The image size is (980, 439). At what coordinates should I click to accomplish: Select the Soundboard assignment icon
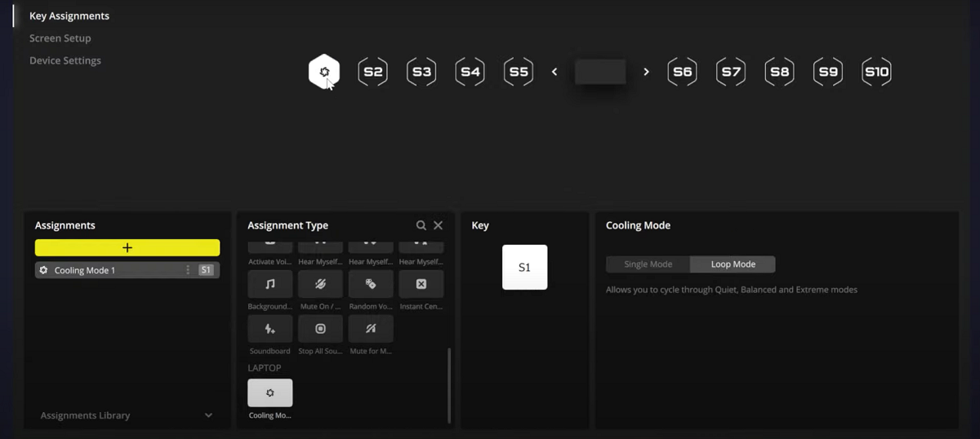click(269, 329)
